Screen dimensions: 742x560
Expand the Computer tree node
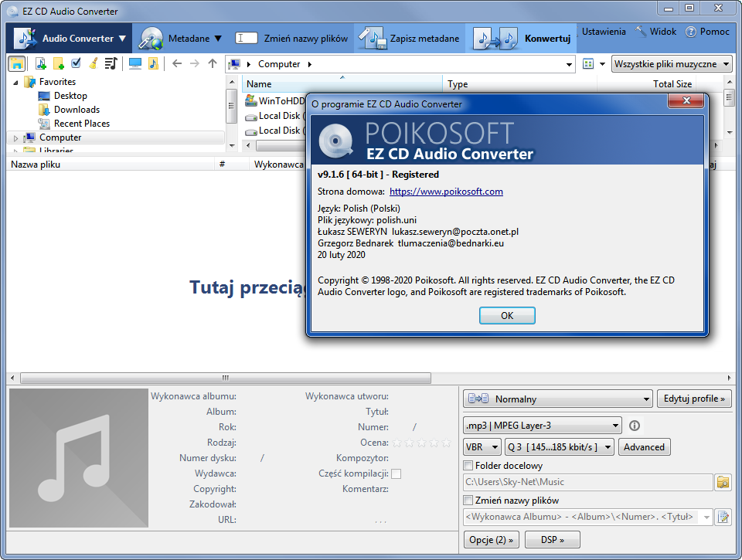tap(15, 138)
